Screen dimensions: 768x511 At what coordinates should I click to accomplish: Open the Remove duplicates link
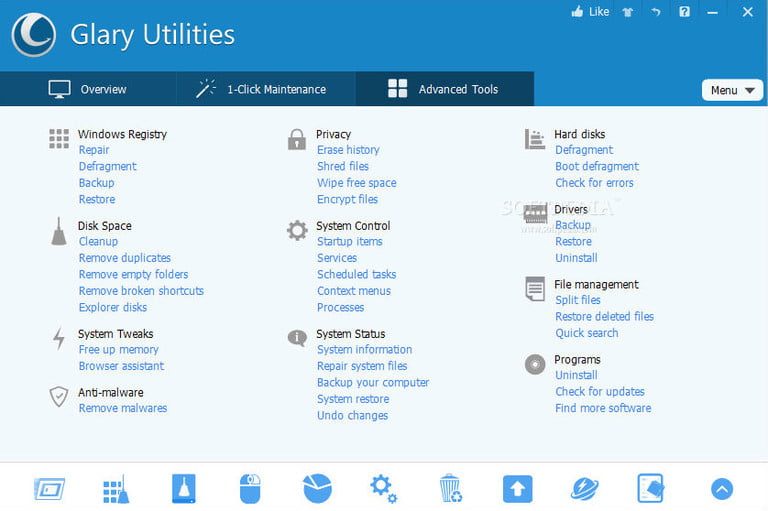coord(125,258)
